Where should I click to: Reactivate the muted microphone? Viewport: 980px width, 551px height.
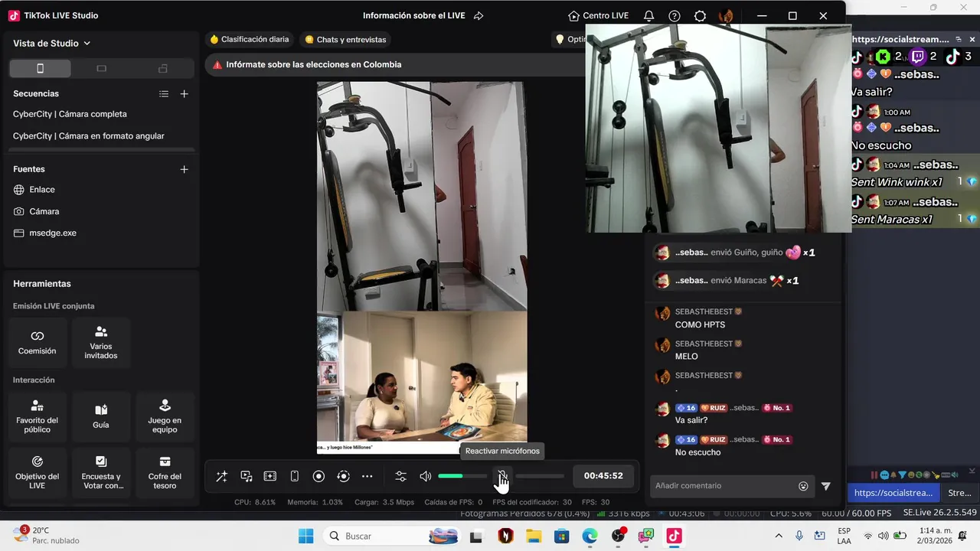pyautogui.click(x=502, y=476)
